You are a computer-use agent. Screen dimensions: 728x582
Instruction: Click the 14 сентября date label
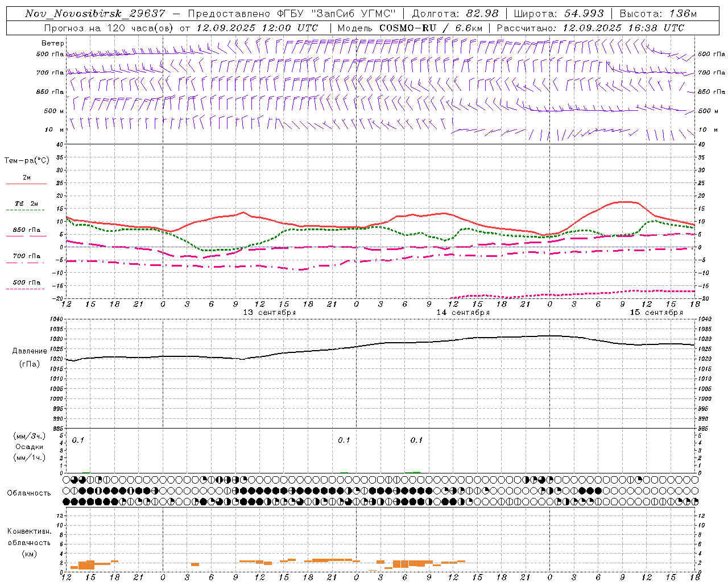point(463,313)
